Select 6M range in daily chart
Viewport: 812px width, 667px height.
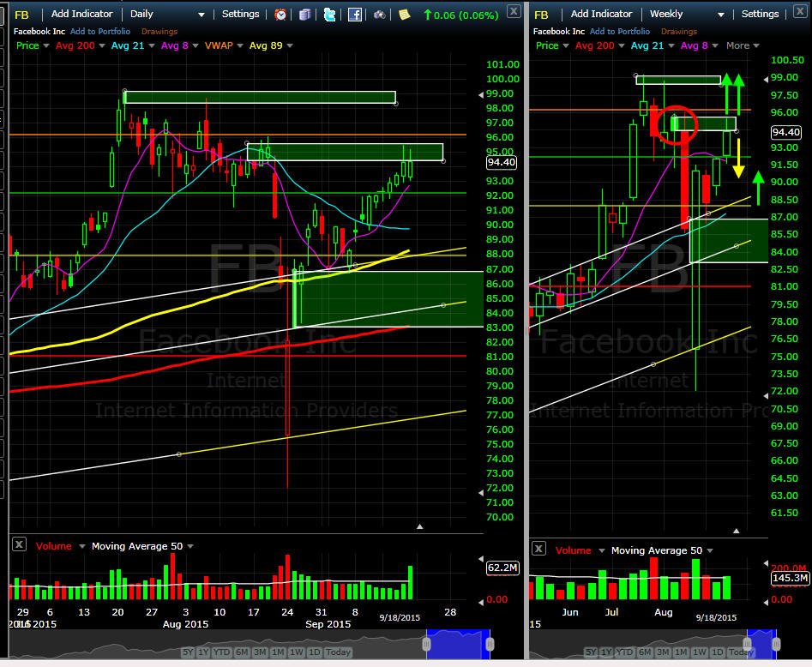pos(241,652)
